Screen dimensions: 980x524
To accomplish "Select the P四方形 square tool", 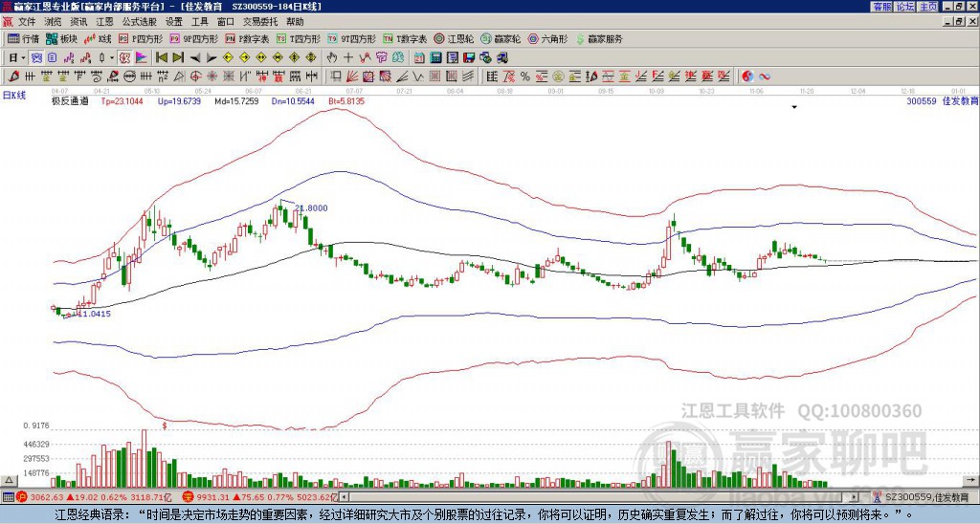I will 141,38.
